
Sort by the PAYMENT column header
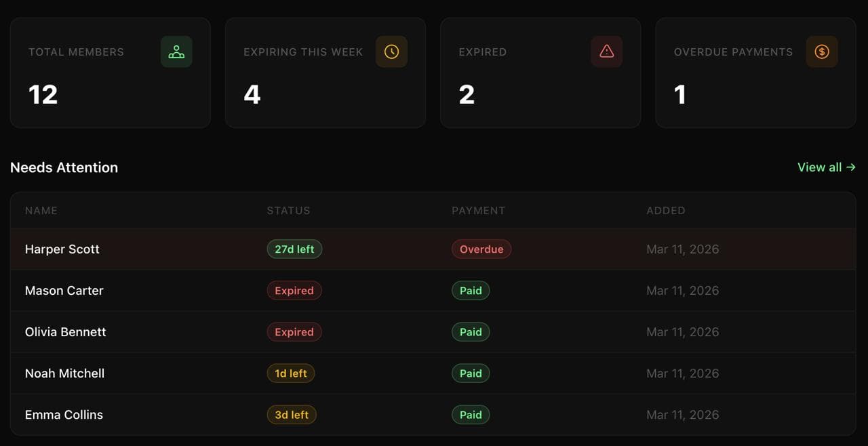(x=479, y=211)
